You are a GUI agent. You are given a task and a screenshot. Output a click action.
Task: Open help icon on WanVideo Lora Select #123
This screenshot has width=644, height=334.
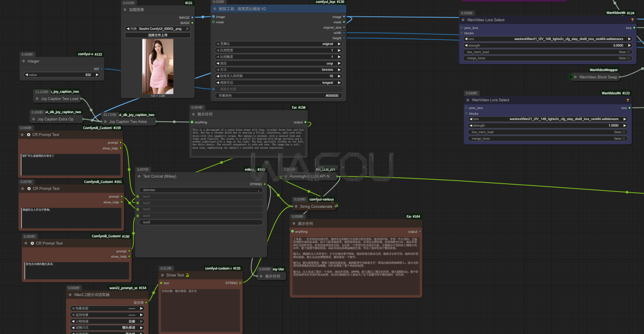pos(628,100)
